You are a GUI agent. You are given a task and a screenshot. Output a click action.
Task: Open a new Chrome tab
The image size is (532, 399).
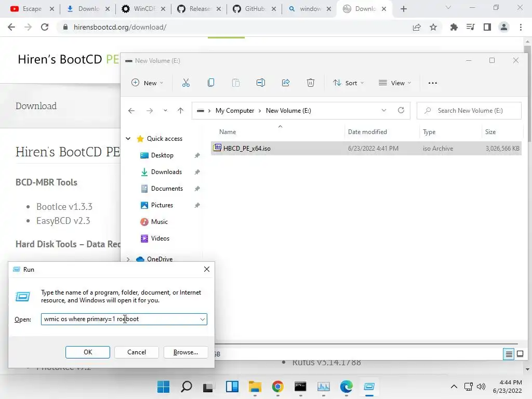[403, 9]
